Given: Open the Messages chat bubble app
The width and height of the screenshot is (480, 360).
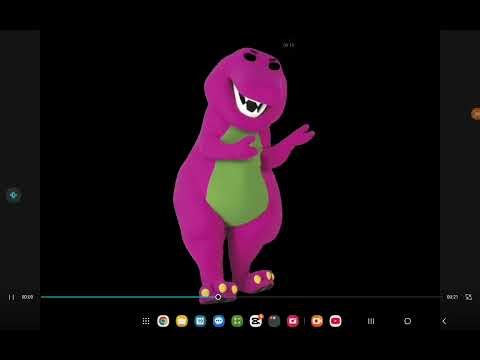Looking at the screenshot, I should 219,321.
